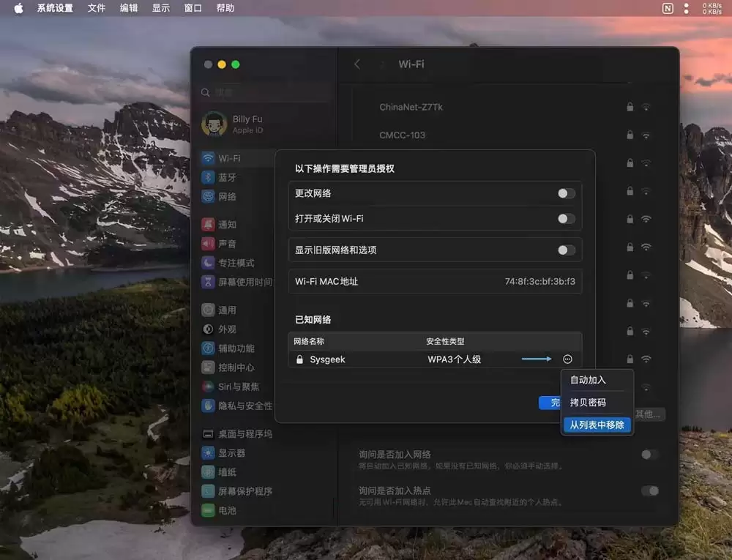732x560 pixels.
Task: Click the 隐私与安全性 sidebar icon
Action: point(207,406)
